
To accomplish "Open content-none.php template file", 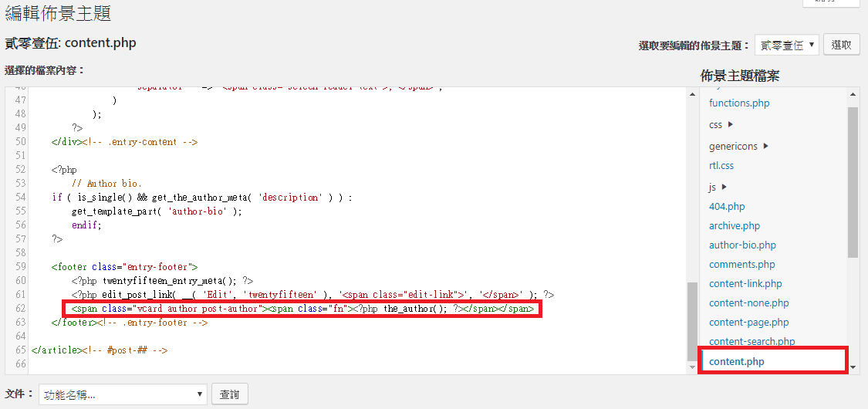I will [748, 303].
